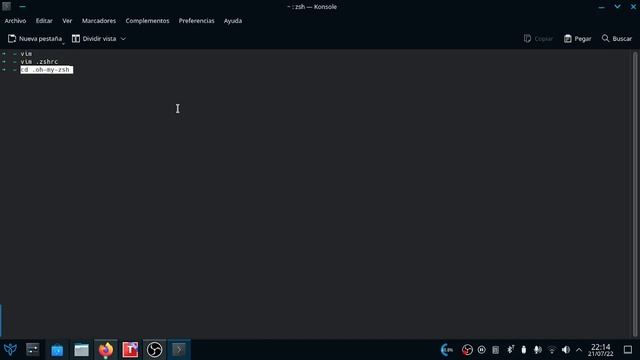
Task: Expand the Dividir vista dropdown arrow
Action: [x=123, y=39]
